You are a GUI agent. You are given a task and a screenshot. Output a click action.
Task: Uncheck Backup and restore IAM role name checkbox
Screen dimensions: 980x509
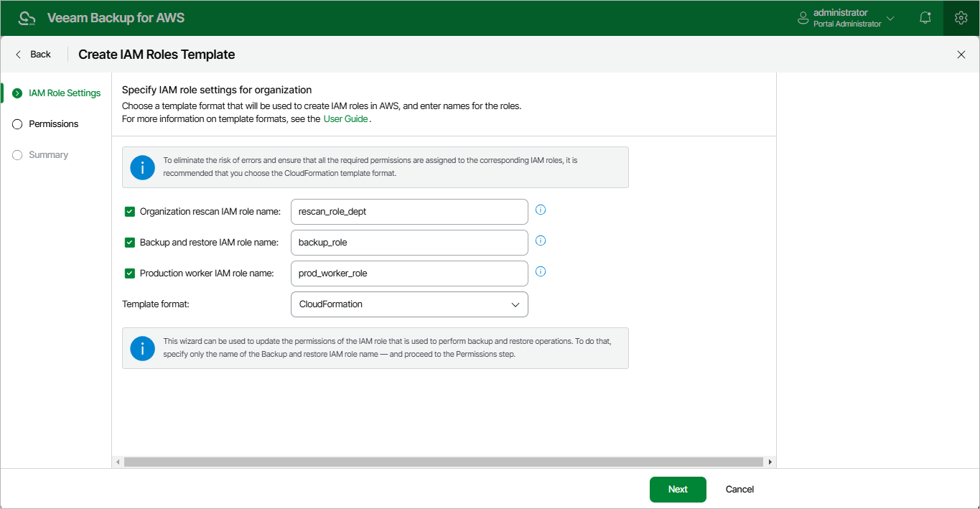130,243
